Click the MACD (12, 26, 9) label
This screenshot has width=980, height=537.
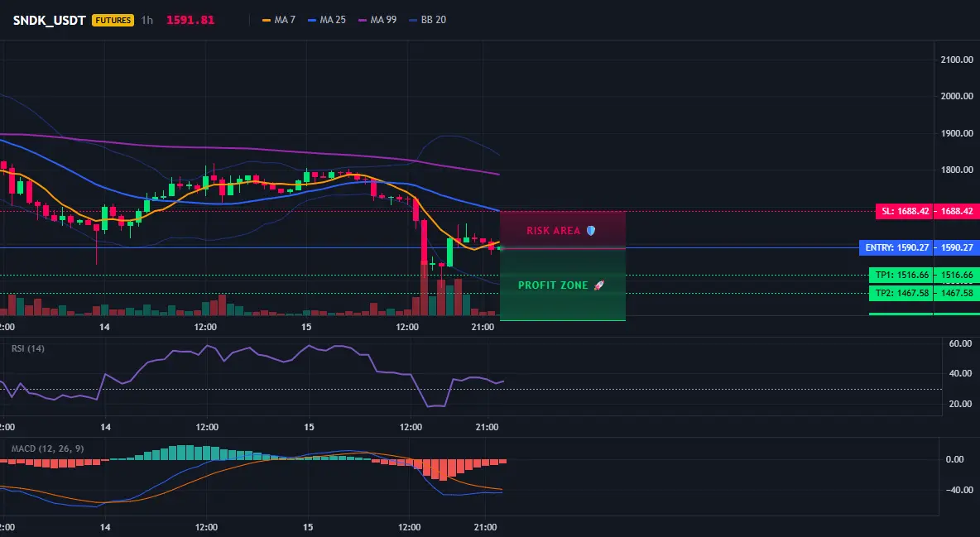47,448
